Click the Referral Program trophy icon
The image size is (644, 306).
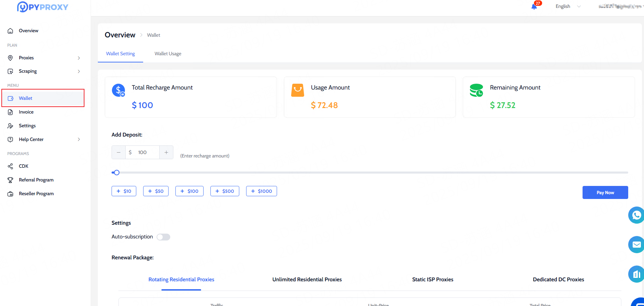[11, 180]
